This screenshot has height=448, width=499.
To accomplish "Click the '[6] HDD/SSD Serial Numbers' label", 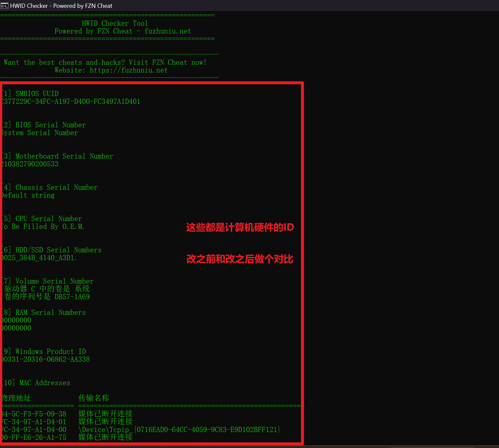I will tap(51, 250).
